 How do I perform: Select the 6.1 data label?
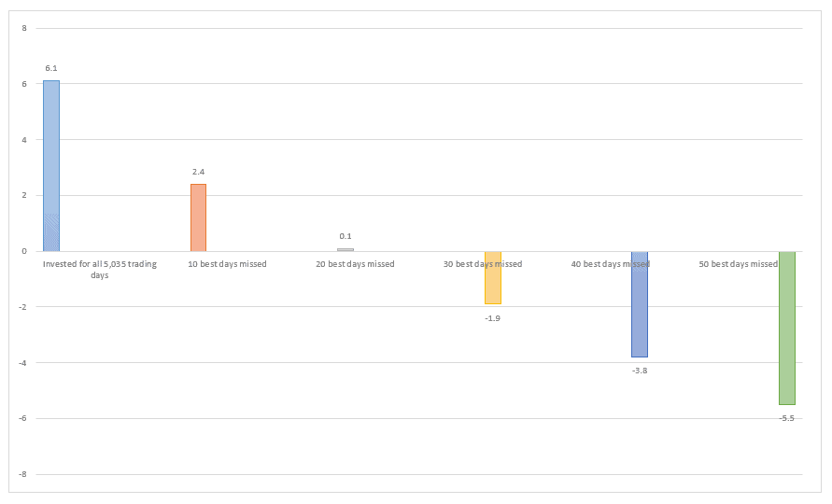tap(51, 68)
